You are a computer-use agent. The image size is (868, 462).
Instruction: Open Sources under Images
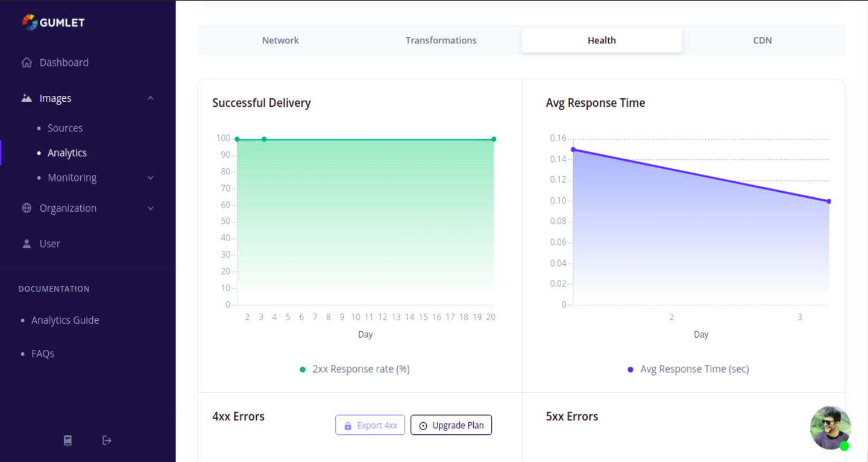(65, 128)
